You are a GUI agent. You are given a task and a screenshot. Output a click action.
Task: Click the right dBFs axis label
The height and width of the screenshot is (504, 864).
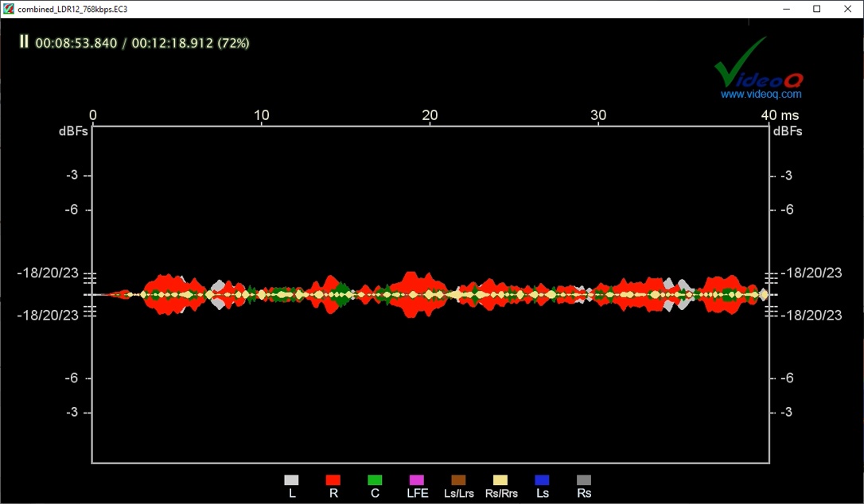787,131
